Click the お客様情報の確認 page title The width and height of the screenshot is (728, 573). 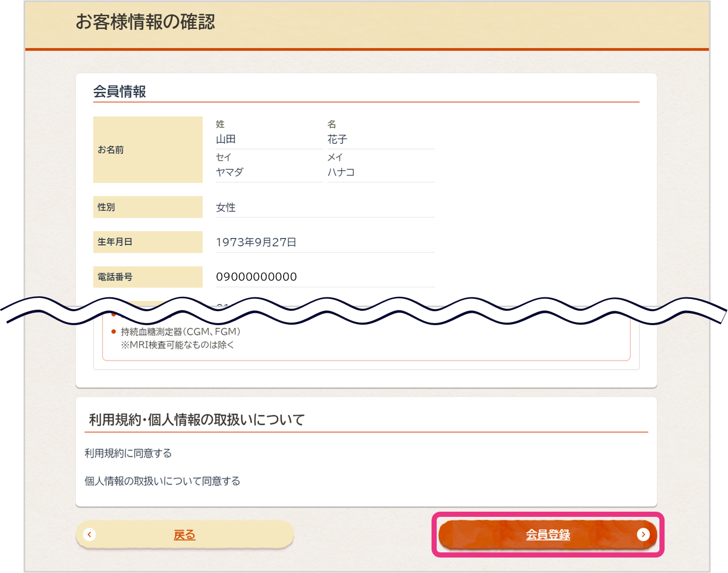point(145,22)
